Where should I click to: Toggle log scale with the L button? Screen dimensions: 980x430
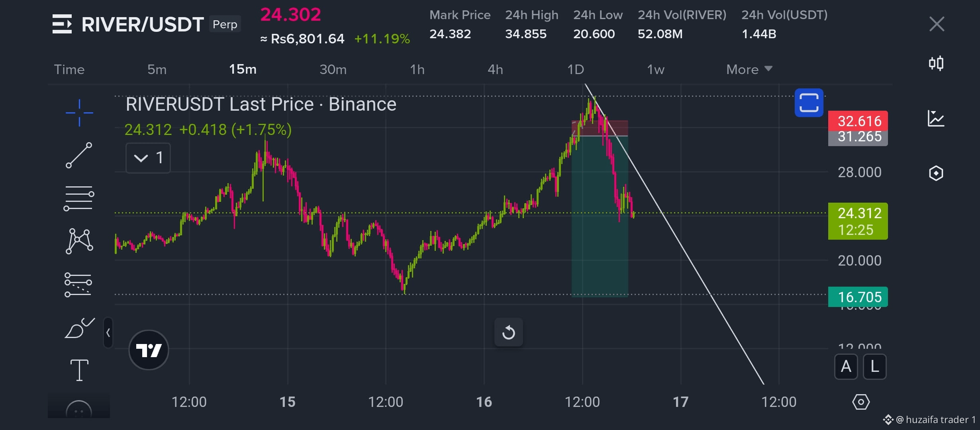pos(874,367)
